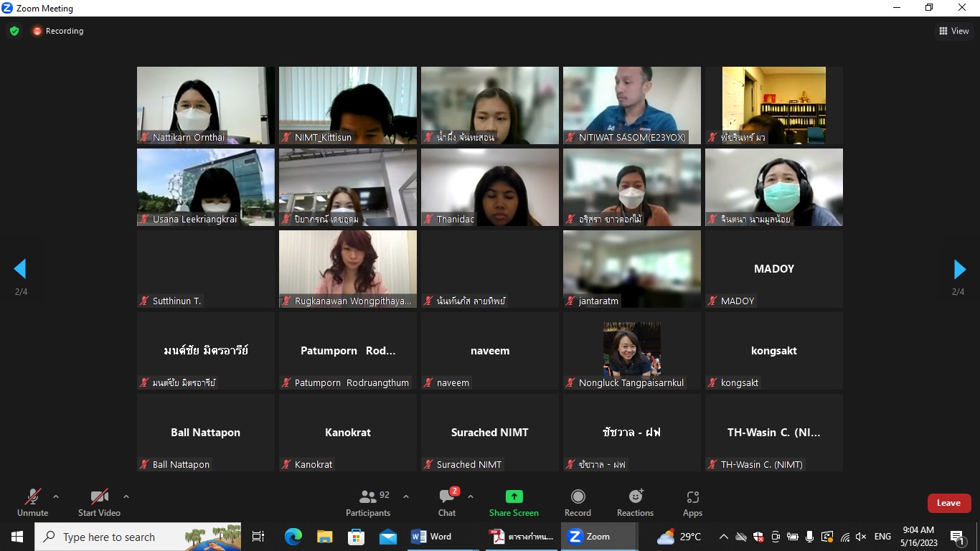The height and width of the screenshot is (551, 980).
Task: Expand the Participants options arrow
Action: [x=406, y=496]
